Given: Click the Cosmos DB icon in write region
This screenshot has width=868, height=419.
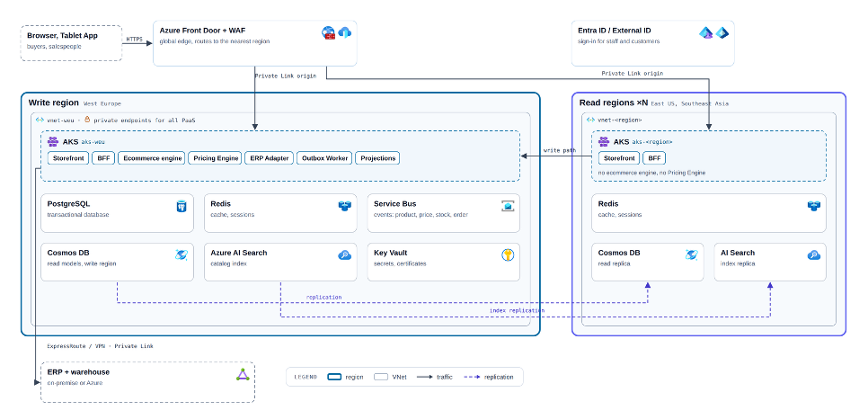Looking at the screenshot, I should click(182, 255).
